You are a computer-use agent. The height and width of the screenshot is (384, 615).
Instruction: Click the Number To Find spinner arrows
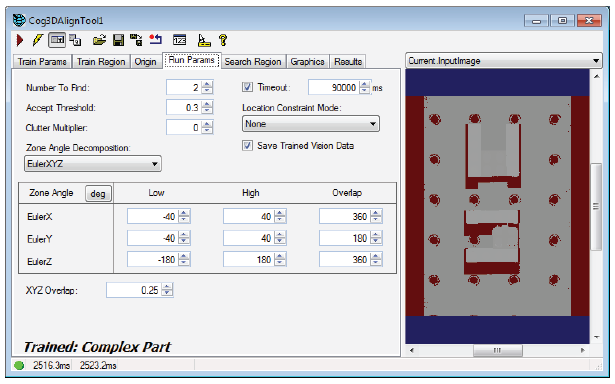(x=207, y=87)
